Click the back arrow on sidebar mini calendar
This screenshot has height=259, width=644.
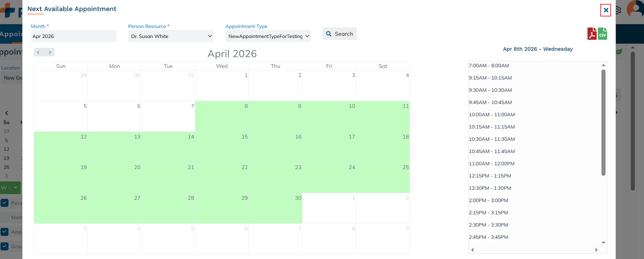[x=7, y=113]
